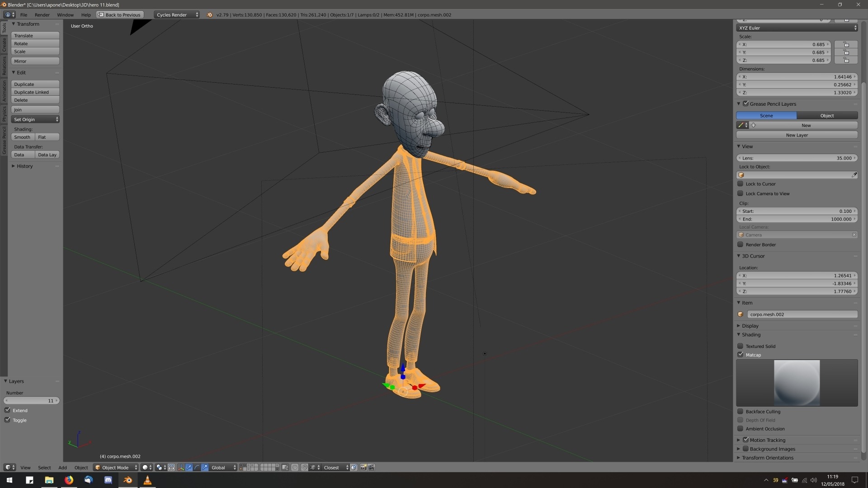Click the Back to Previous button
Screen dimensions: 868x488
point(120,15)
